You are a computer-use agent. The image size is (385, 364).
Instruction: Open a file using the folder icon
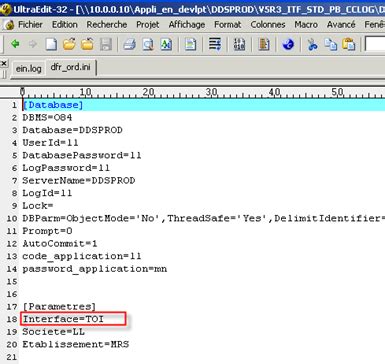pyautogui.click(x=69, y=44)
